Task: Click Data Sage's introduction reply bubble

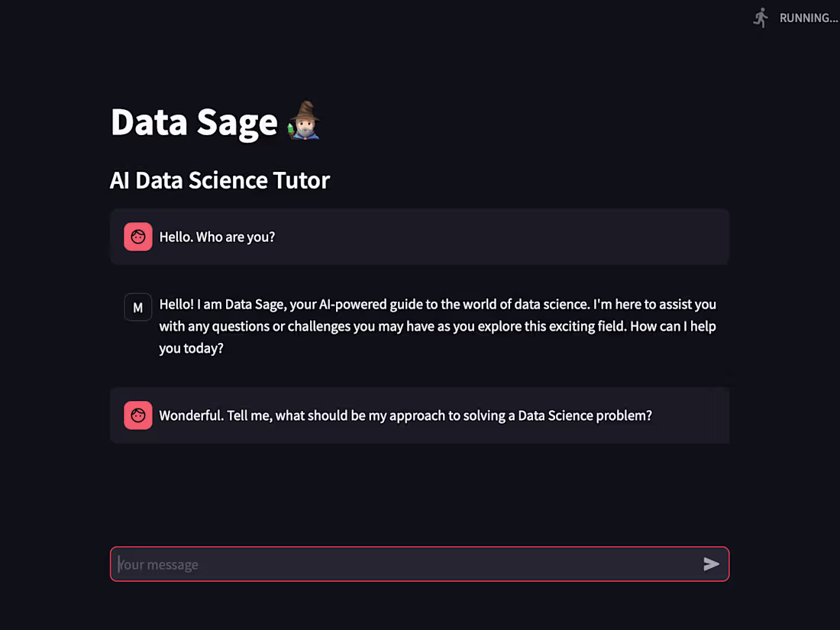Action: (x=420, y=326)
